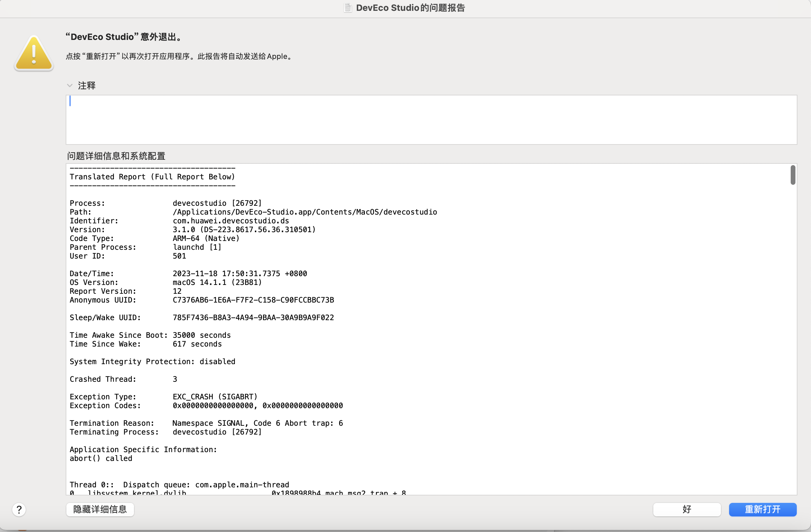This screenshot has height=532, width=811.
Task: Click the Report Version value '12'
Action: 177,291
